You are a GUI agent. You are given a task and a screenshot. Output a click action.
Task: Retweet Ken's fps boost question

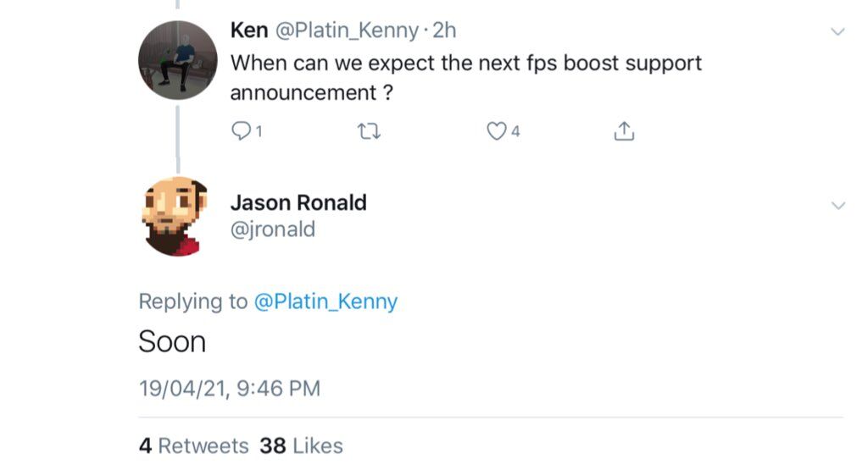(x=370, y=131)
